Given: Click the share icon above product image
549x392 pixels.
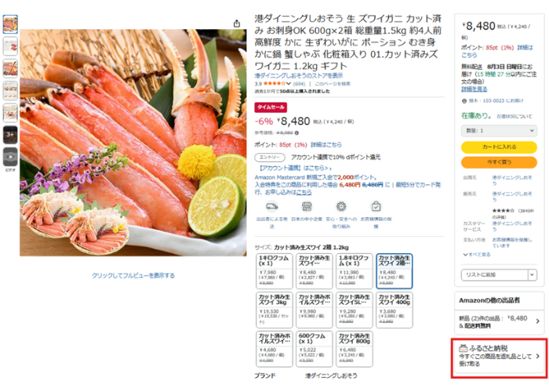Looking at the screenshot, I should click(237, 24).
